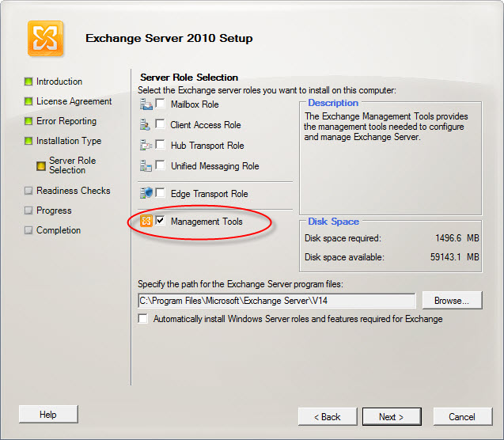Click the Edge Transport Role shield icon

pyautogui.click(x=146, y=193)
